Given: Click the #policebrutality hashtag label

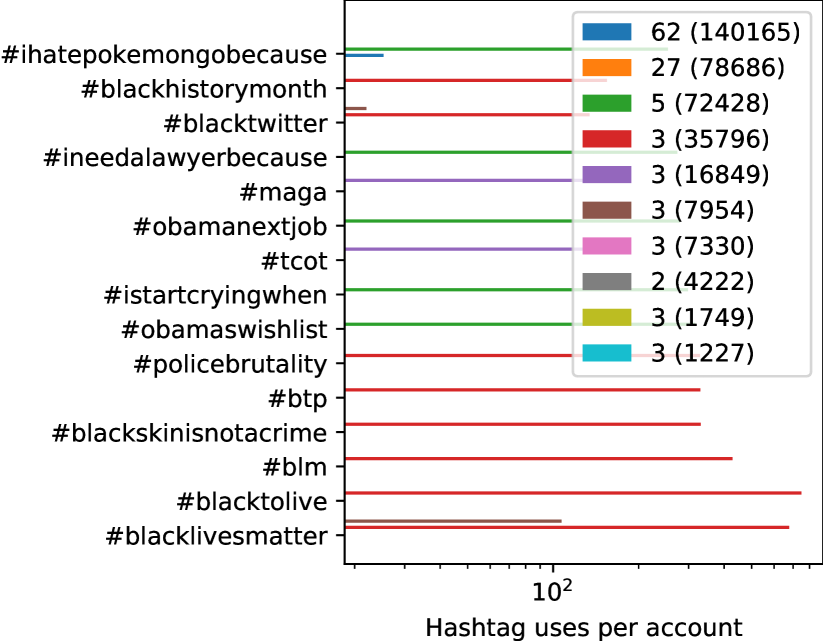Looking at the screenshot, I should click(x=229, y=363).
